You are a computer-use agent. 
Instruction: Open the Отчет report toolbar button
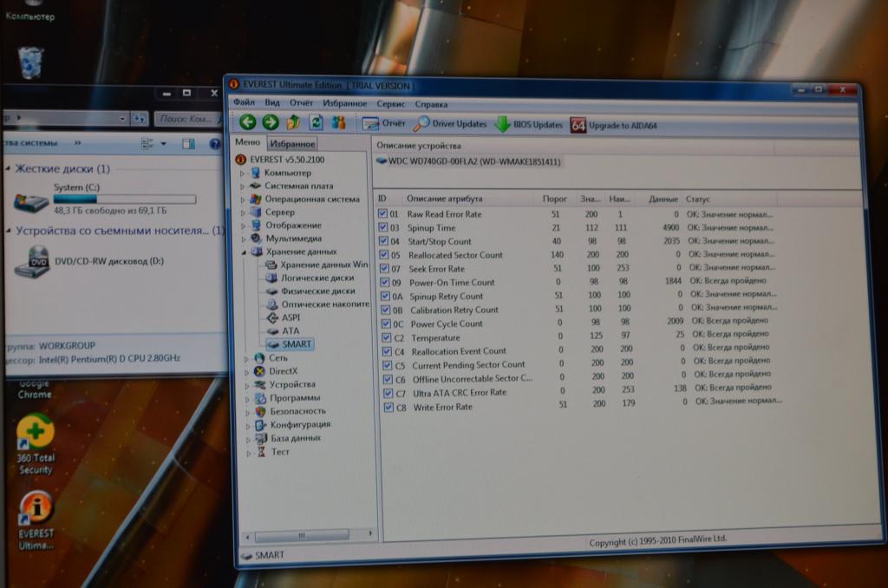[x=384, y=123]
